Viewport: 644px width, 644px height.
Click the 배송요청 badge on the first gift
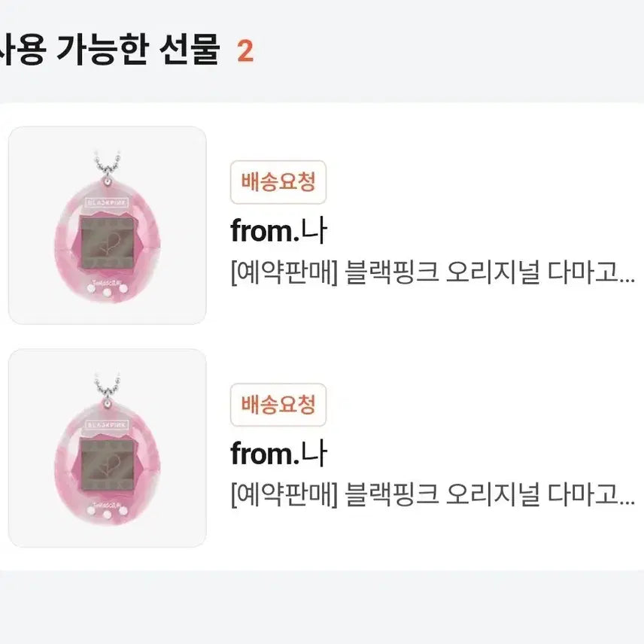click(x=278, y=180)
